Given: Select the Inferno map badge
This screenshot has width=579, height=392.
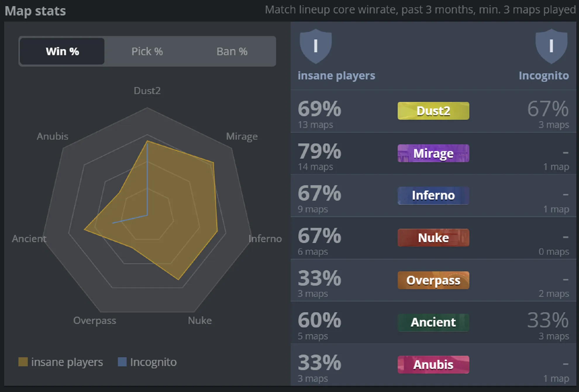Looking at the screenshot, I should (x=433, y=195).
